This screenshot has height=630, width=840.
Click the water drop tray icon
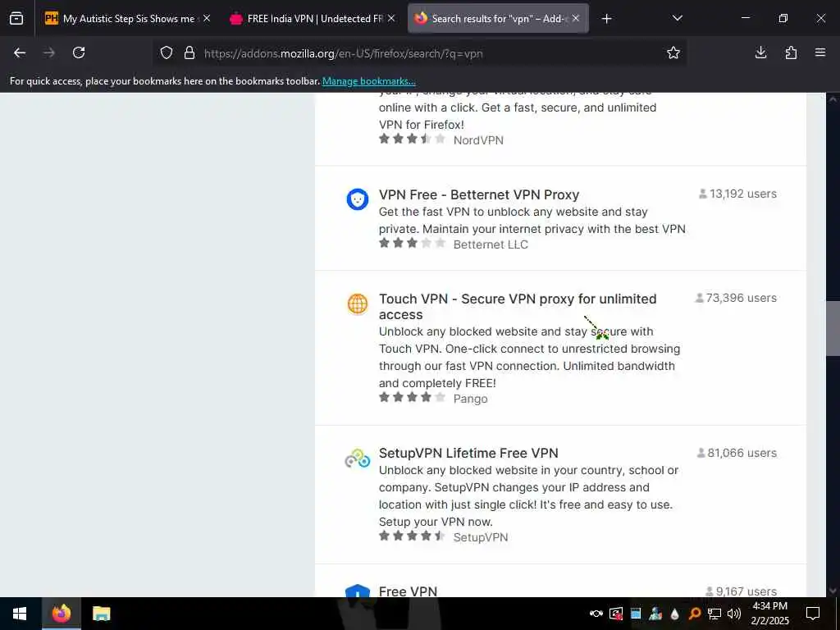675,614
